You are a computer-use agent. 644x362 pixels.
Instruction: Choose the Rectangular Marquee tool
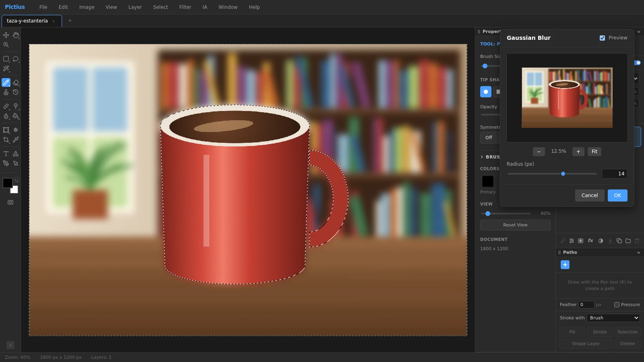(6, 59)
